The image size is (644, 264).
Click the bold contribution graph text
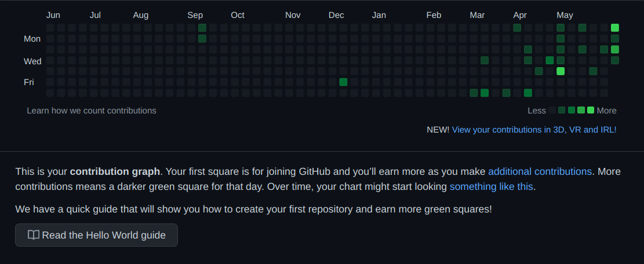(x=115, y=171)
